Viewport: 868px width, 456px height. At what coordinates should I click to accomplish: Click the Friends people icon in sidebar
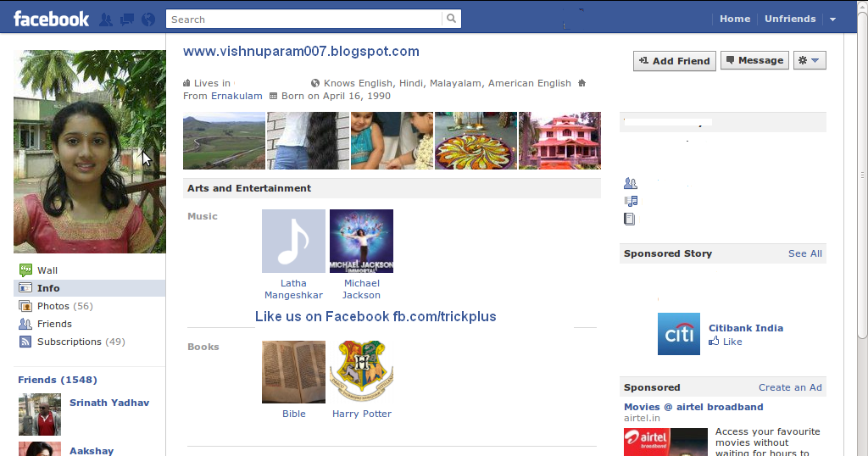point(25,324)
